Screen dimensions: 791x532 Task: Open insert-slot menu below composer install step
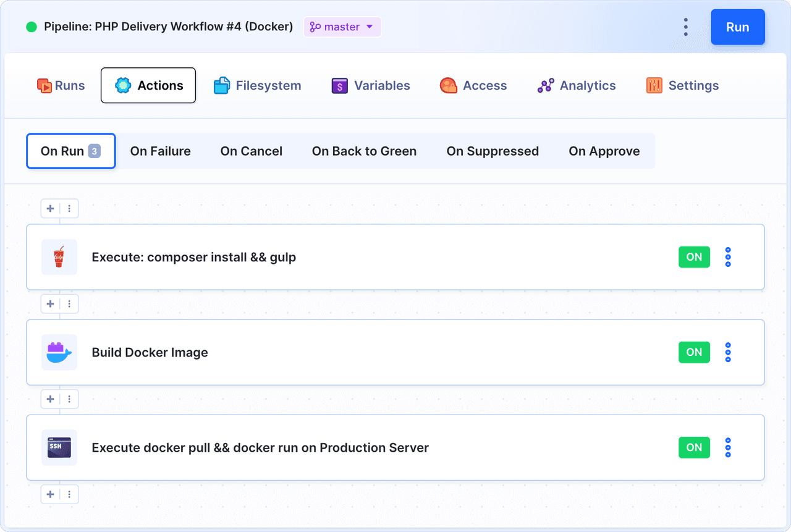(x=69, y=304)
